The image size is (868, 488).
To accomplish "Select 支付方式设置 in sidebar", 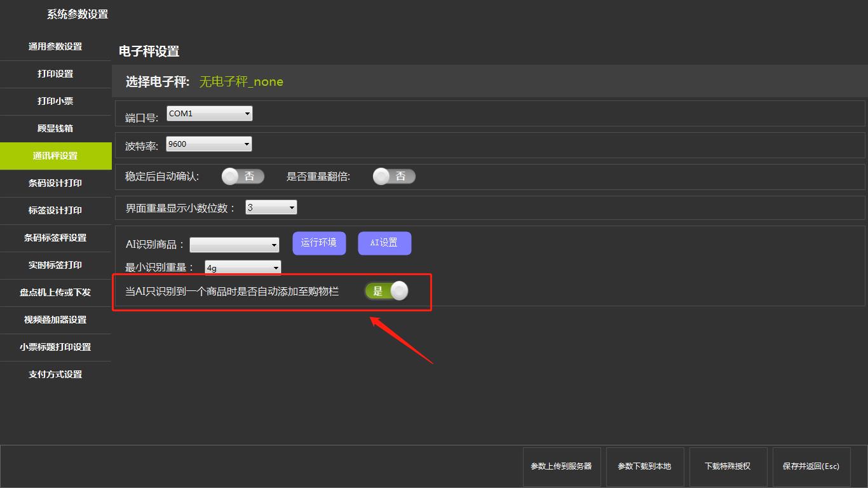I will click(x=55, y=374).
